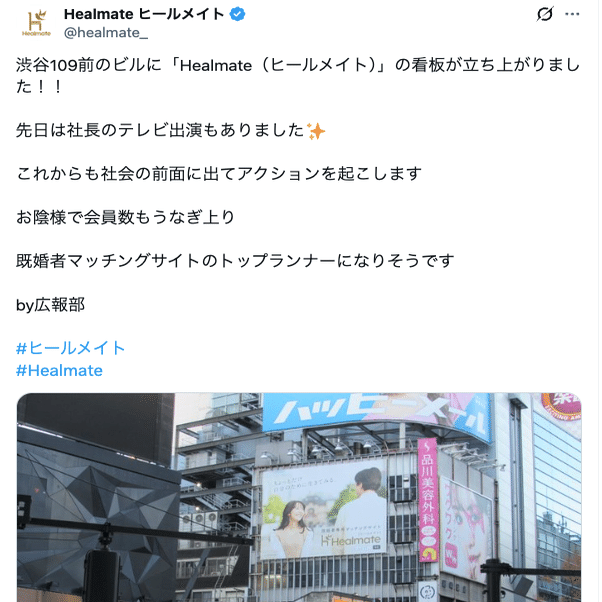Open the Healmate profile avatar logo
The width and height of the screenshot is (602, 602).
click(x=36, y=23)
